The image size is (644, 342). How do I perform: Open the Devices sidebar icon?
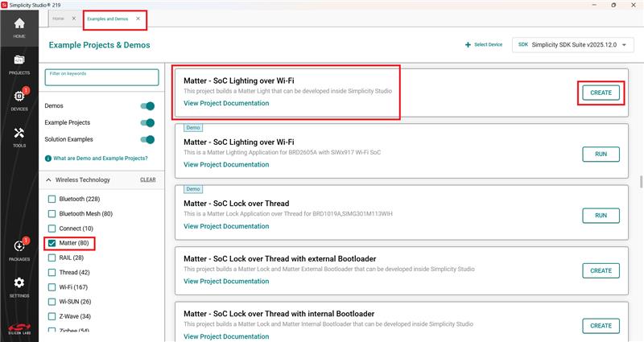pos(19,100)
